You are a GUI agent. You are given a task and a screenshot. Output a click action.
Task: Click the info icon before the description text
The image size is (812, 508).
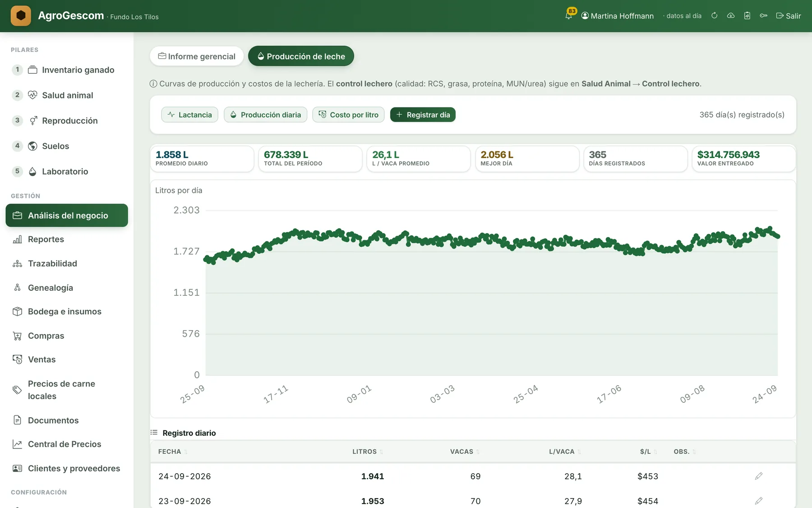tap(153, 84)
